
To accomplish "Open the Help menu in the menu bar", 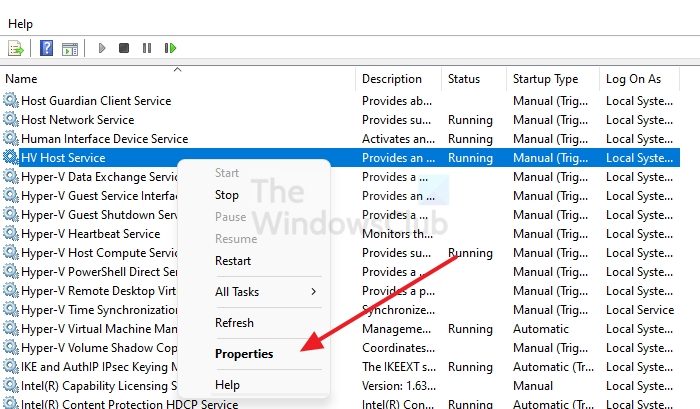I will click(20, 23).
